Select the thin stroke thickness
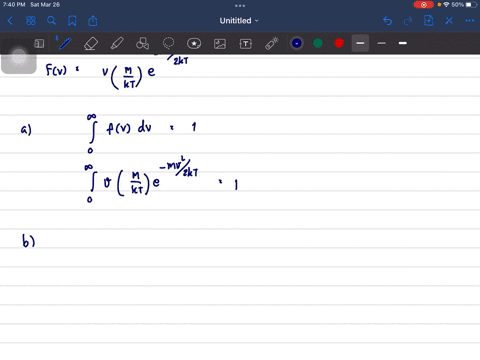Viewport: 480px width, 360px height. [382, 43]
